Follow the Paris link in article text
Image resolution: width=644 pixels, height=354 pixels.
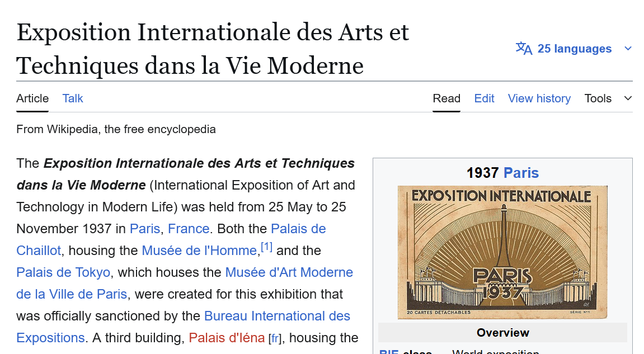[145, 229]
